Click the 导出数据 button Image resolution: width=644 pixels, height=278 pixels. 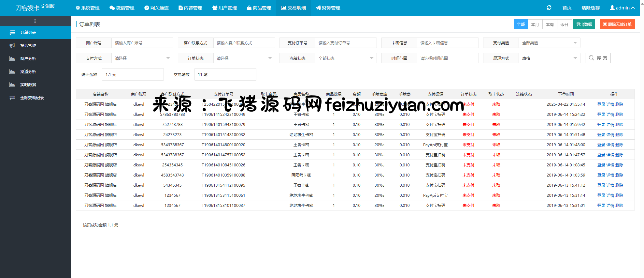584,24
